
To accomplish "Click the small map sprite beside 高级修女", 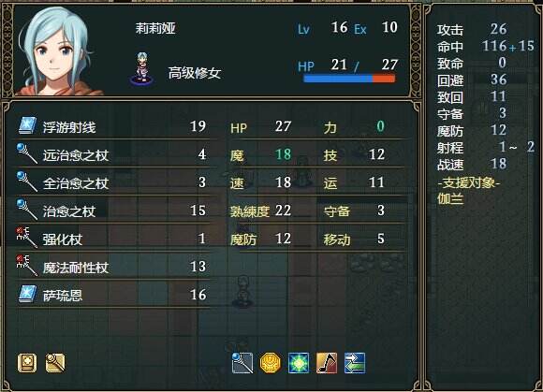I will (142, 68).
